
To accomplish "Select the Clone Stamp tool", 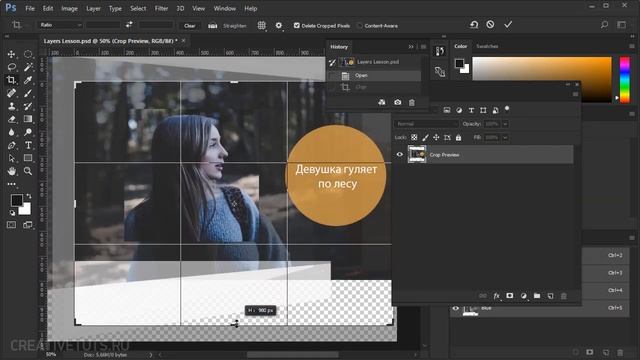I will click(11, 106).
